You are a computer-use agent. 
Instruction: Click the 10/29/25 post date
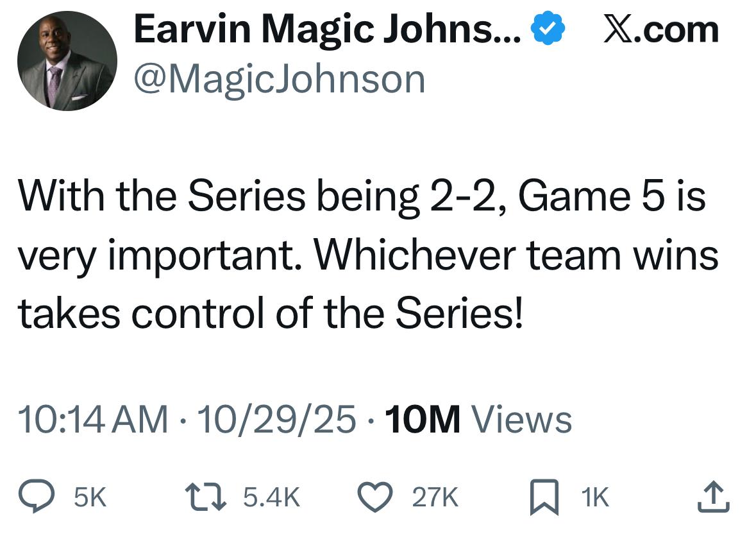click(x=277, y=419)
